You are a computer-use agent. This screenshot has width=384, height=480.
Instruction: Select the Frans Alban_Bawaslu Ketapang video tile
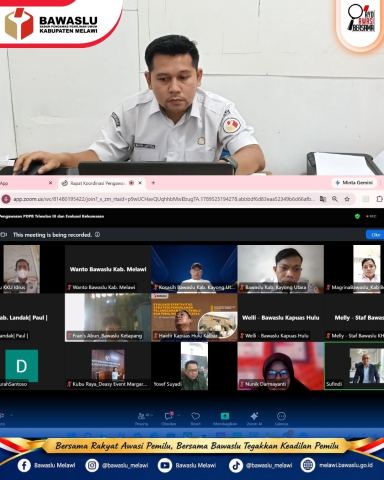pyautogui.click(x=108, y=317)
